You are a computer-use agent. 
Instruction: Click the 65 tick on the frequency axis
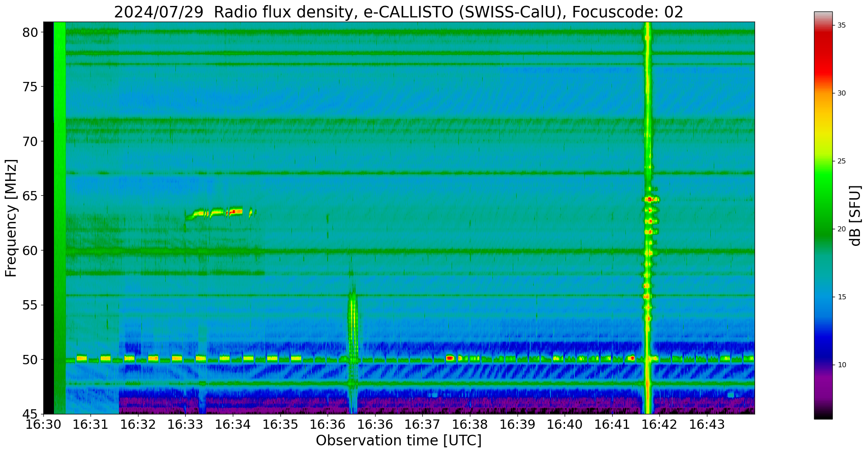tap(30, 196)
